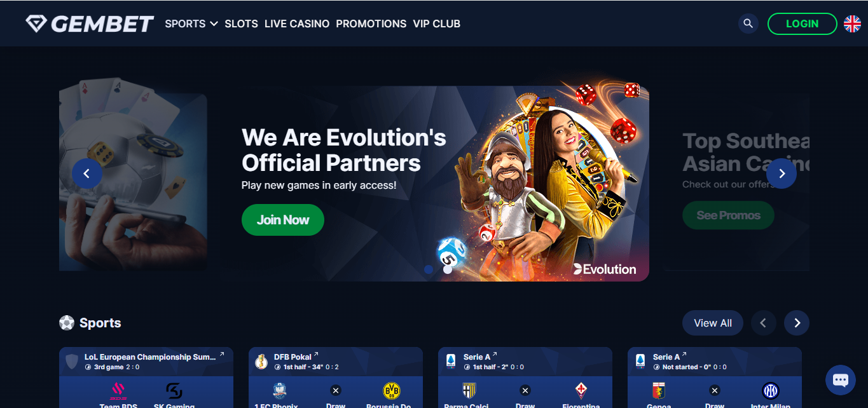Select the first carousel indicator dot

point(429,269)
